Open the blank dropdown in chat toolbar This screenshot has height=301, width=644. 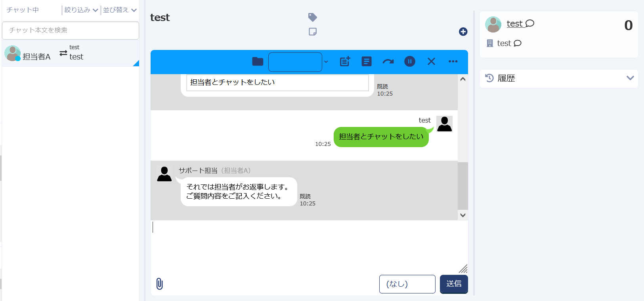(x=298, y=62)
